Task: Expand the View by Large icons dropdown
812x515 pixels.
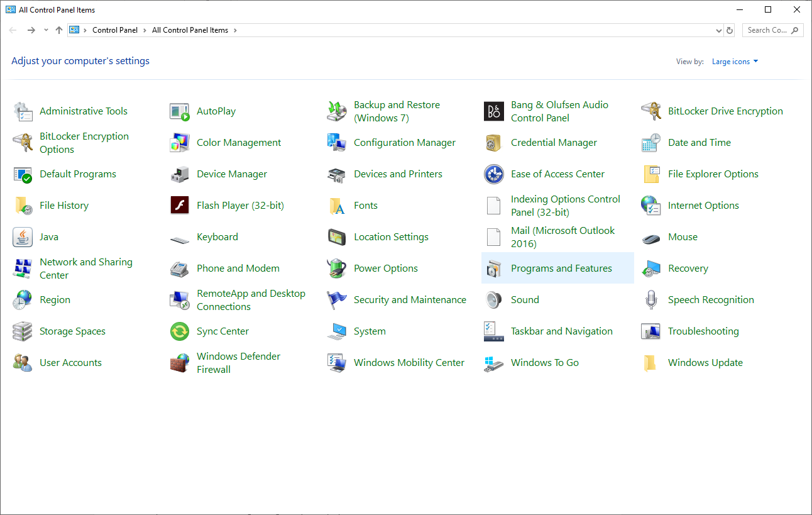Action: 735,62
